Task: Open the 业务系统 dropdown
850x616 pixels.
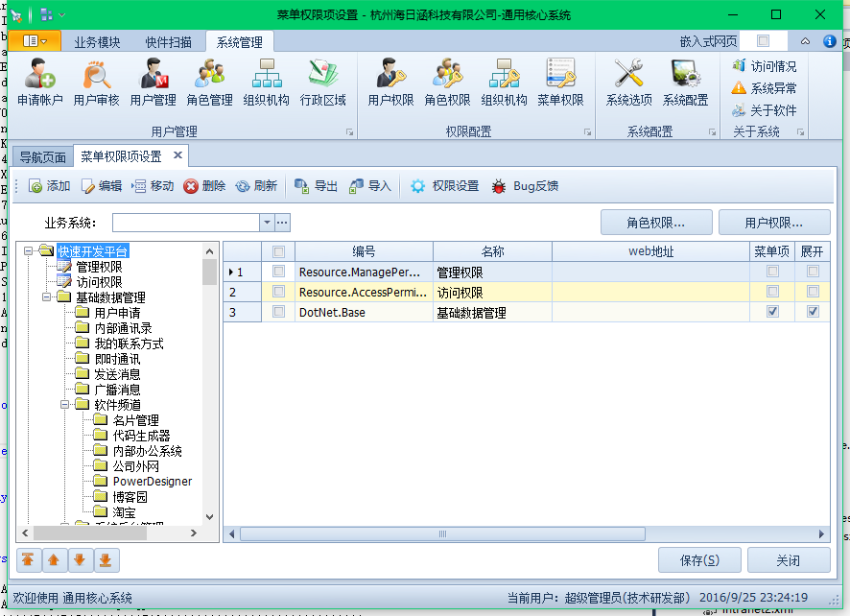Action: pos(267,221)
